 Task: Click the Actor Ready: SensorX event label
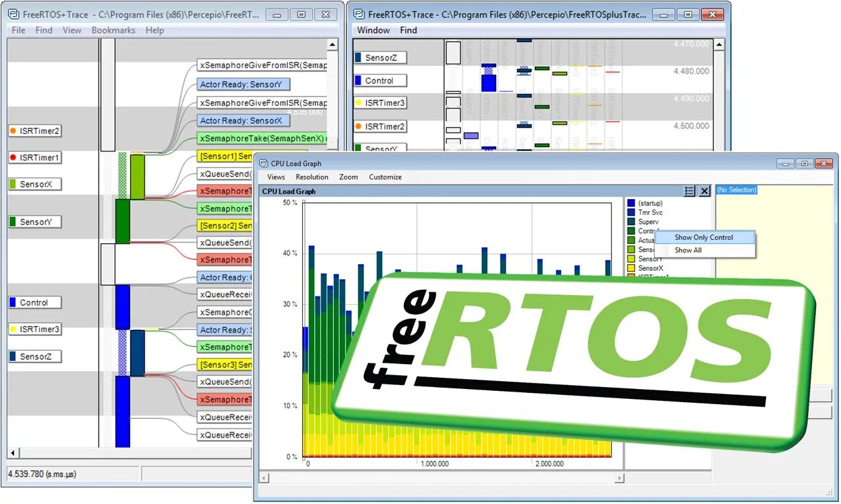243,120
